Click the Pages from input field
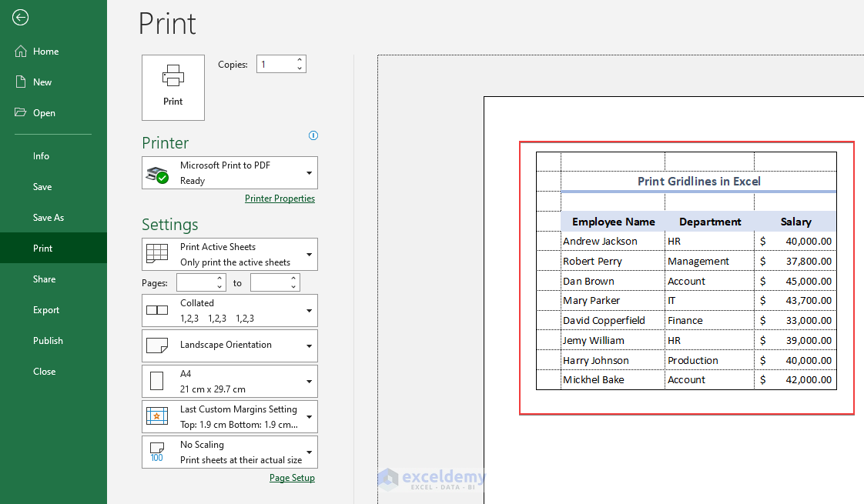864x504 pixels. [196, 282]
